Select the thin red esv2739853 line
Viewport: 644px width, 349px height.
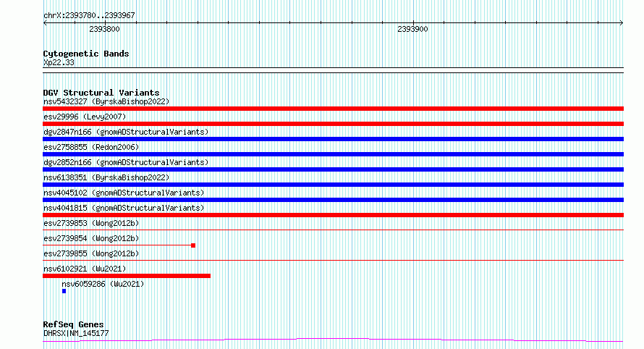click(x=333, y=230)
